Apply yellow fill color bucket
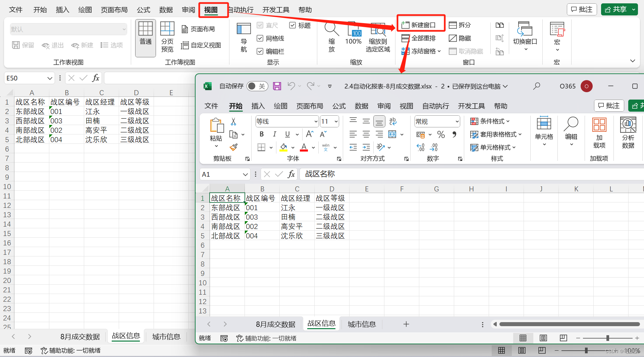This screenshot has width=644, height=357. click(x=284, y=147)
